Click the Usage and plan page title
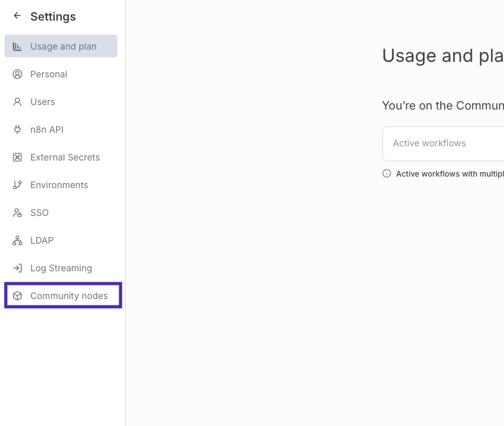The height and width of the screenshot is (426, 504). [x=443, y=55]
